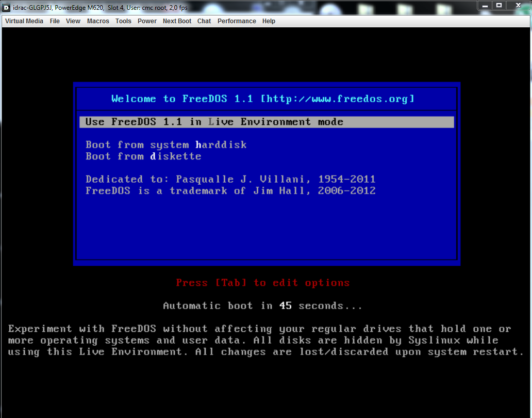Click the Experiment with FreeDOS description paragraph
Screen dimensions: 532x418
click(x=266, y=340)
